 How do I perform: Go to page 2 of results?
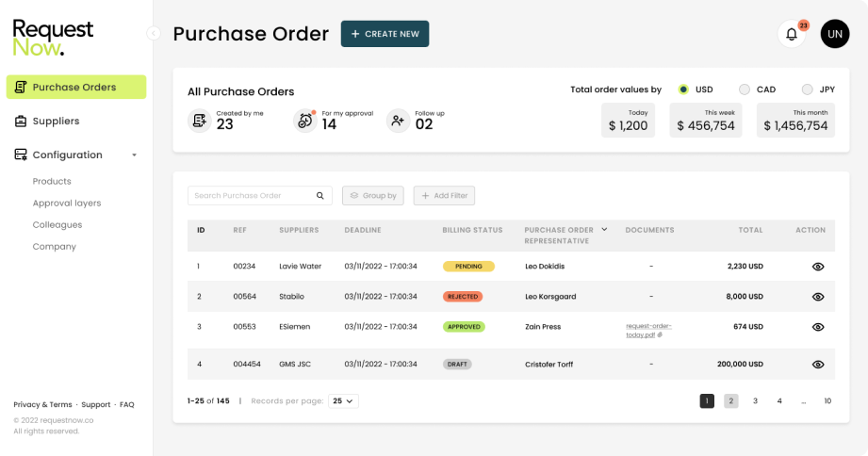click(x=730, y=400)
